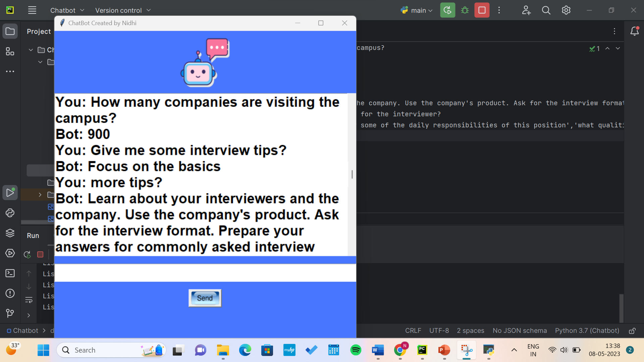The image size is (644, 362).
Task: Click the Send button in ChatBot window
Action: [x=205, y=298]
